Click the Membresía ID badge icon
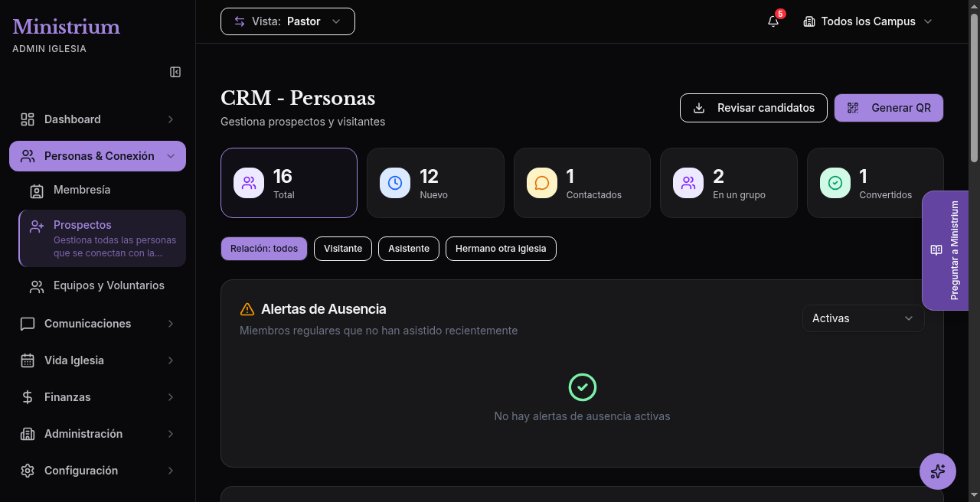The height and width of the screenshot is (502, 980). pos(37,191)
